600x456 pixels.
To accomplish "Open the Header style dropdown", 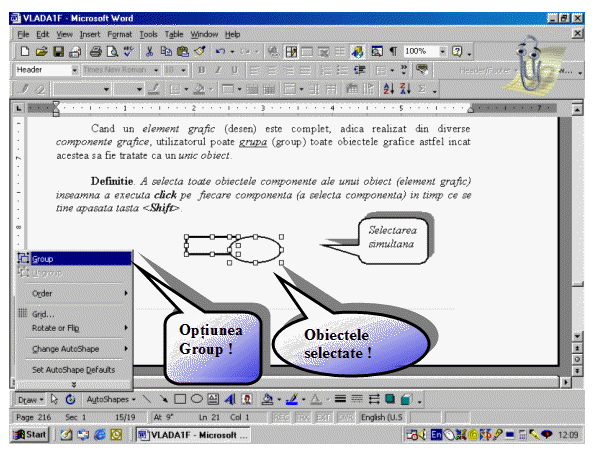I will click(74, 70).
